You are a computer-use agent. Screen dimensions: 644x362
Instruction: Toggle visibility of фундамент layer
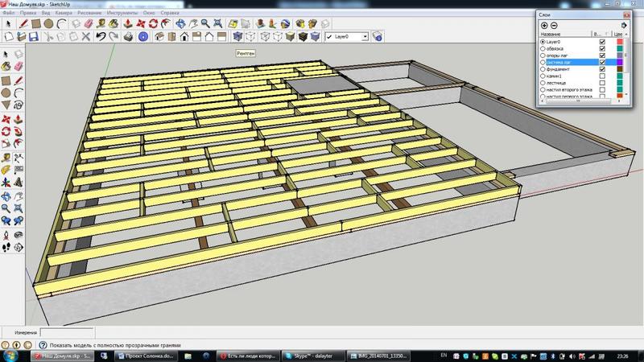coord(602,69)
